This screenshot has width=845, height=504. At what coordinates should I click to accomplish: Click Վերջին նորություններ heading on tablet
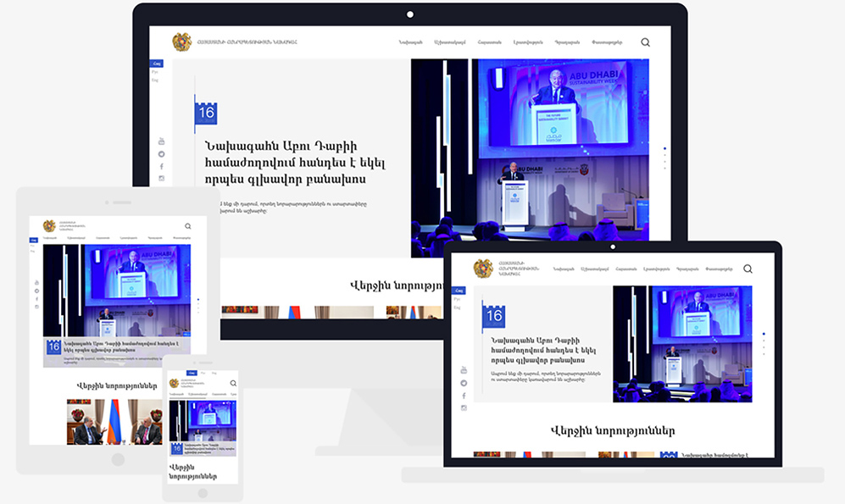click(117, 385)
